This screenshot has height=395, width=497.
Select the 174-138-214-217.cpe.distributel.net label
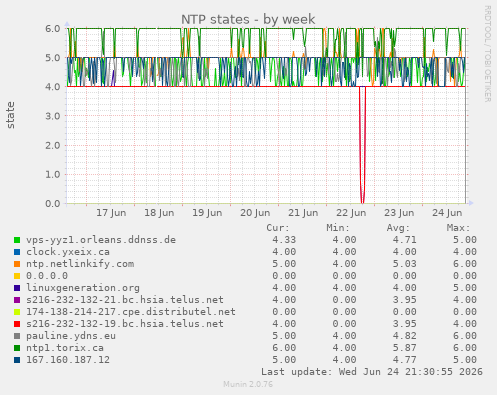tap(131, 312)
